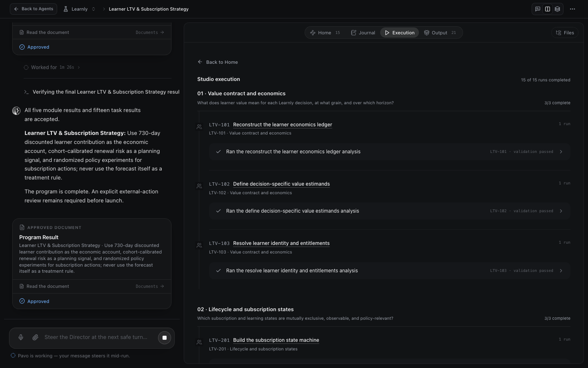
Task: Click the 02 · Lifecycle and subscription states heading
Action: pyautogui.click(x=245, y=310)
